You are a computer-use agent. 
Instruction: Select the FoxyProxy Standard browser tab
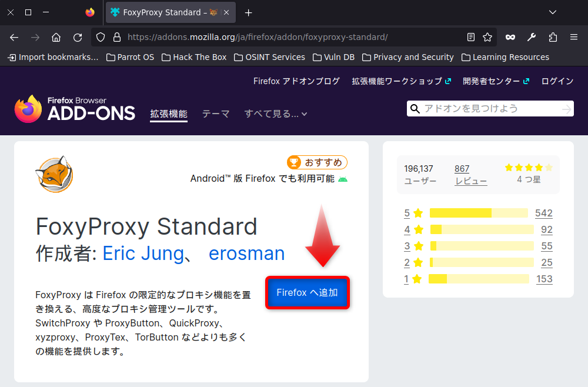[x=171, y=12]
